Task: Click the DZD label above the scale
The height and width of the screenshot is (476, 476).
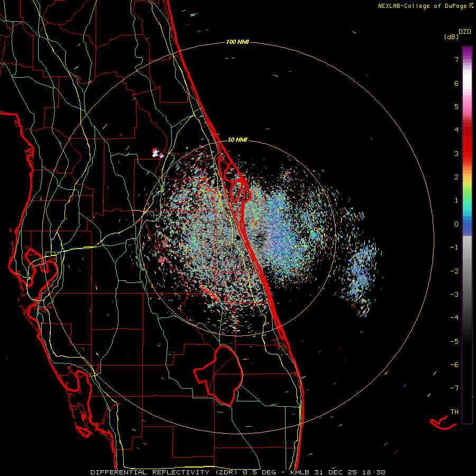Action: pos(464,32)
